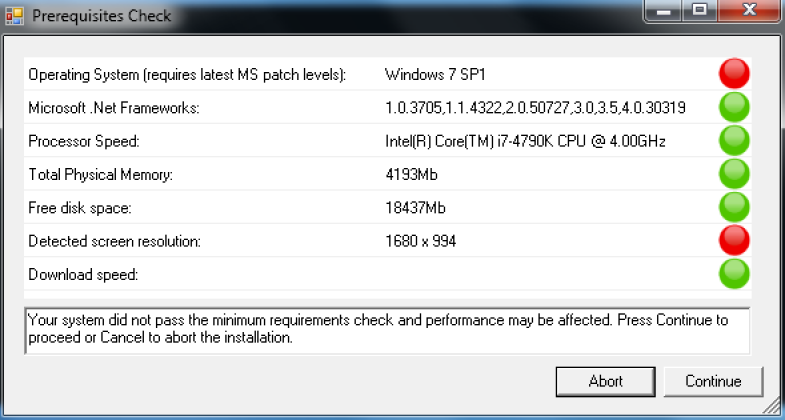Click the green Free disk space indicator

[734, 207]
